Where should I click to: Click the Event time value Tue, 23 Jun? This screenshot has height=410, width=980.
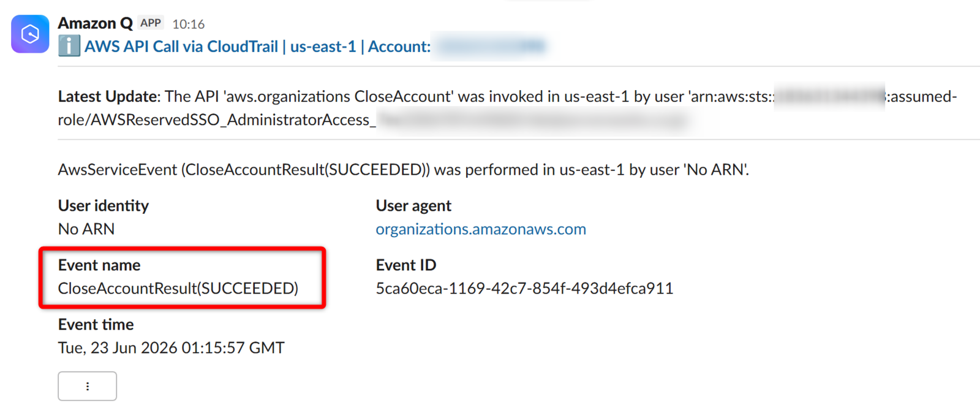click(171, 347)
